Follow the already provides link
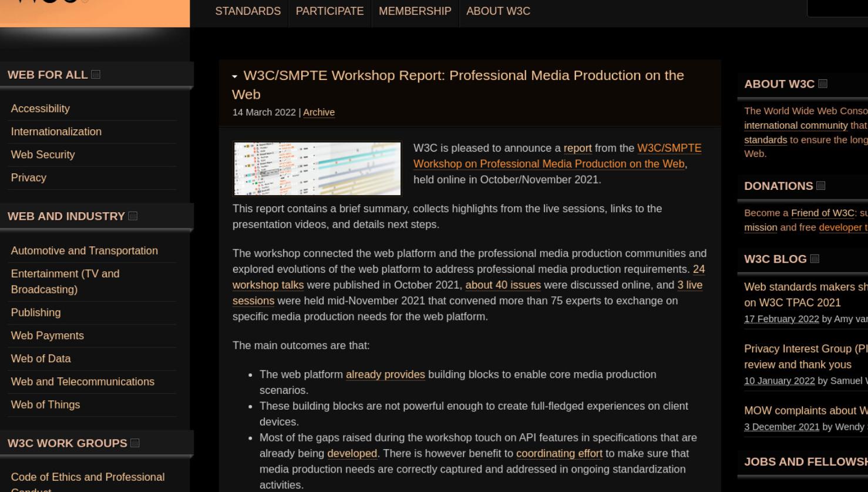Image resolution: width=868 pixels, height=492 pixels. click(385, 374)
